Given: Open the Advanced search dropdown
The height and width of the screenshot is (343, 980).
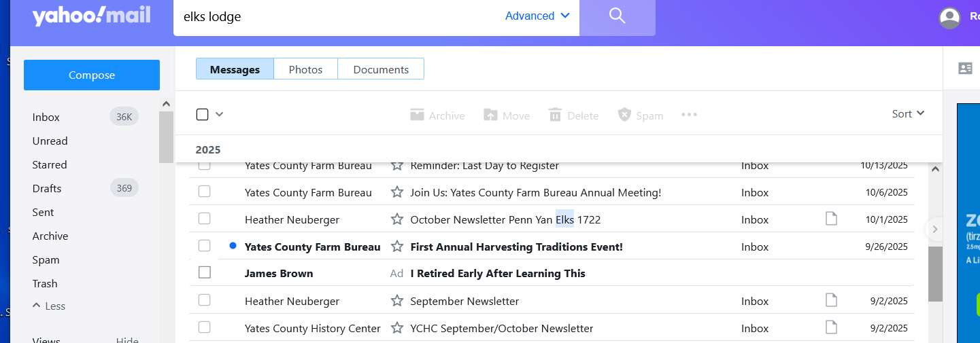Looking at the screenshot, I should coord(537,16).
